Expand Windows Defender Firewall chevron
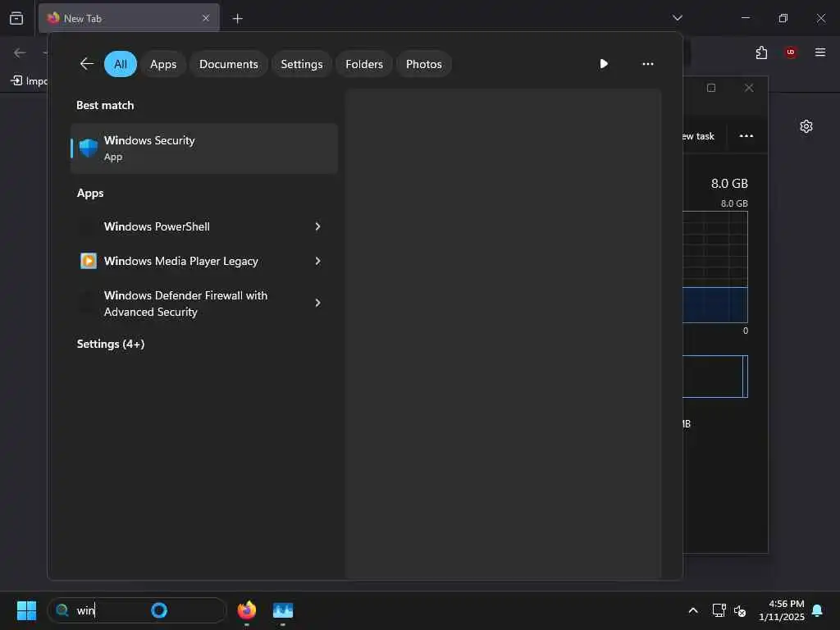This screenshot has height=630, width=840. [317, 303]
